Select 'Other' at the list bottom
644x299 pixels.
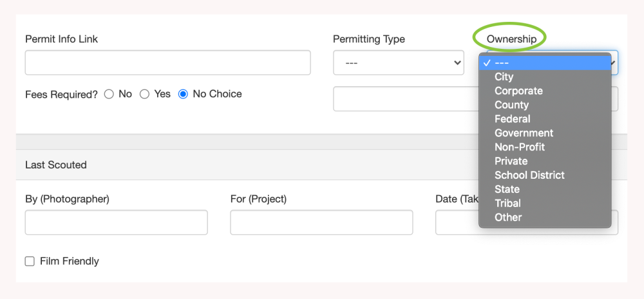pyautogui.click(x=508, y=217)
